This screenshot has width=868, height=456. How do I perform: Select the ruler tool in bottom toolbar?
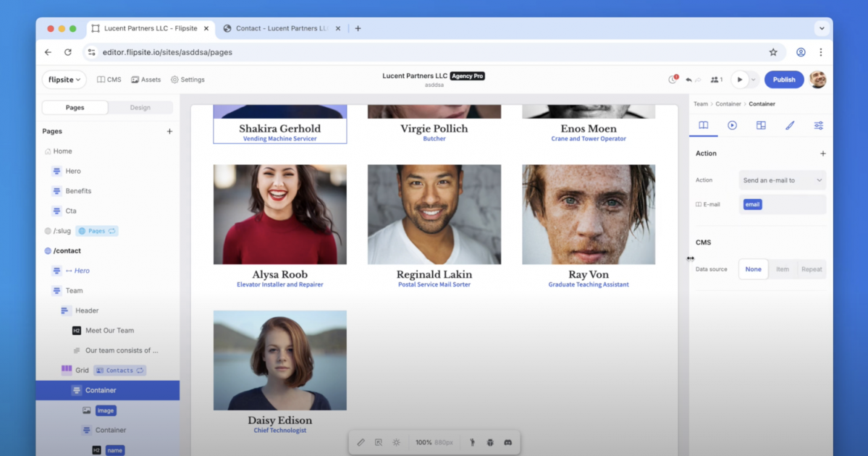click(361, 443)
